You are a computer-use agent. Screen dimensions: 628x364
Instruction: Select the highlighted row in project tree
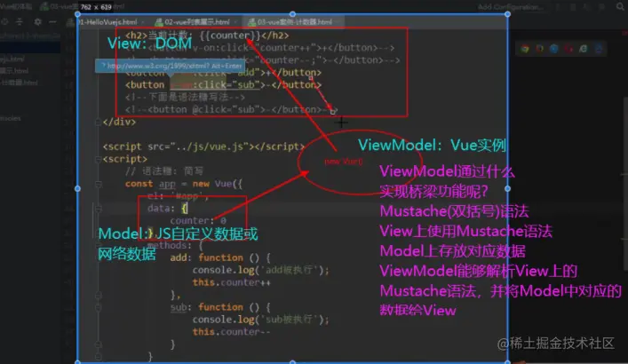tap(30, 47)
